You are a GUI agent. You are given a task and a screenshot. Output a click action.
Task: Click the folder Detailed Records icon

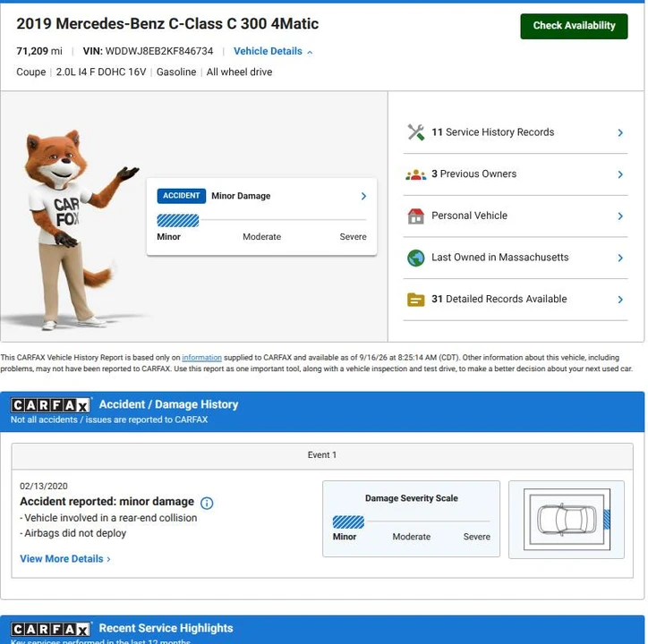coord(416,300)
